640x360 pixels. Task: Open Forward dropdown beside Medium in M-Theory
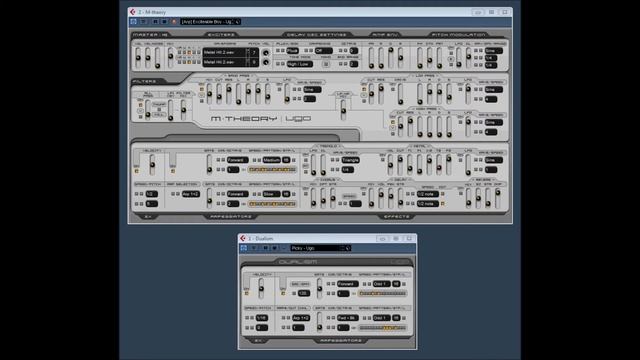point(237,160)
